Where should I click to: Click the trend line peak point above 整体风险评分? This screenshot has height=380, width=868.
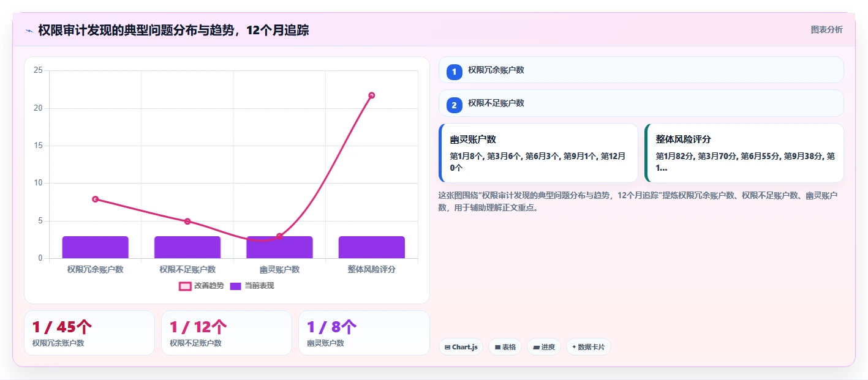[372, 95]
